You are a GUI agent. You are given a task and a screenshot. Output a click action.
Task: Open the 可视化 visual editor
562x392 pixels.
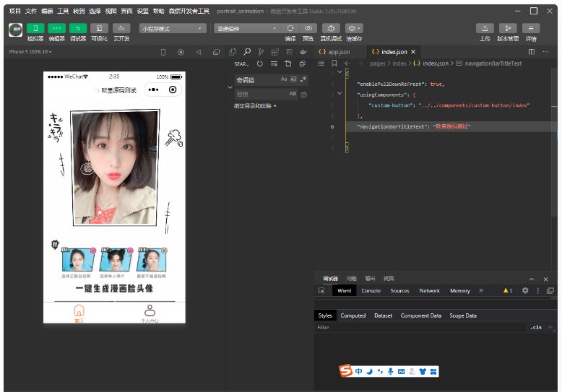tap(99, 28)
